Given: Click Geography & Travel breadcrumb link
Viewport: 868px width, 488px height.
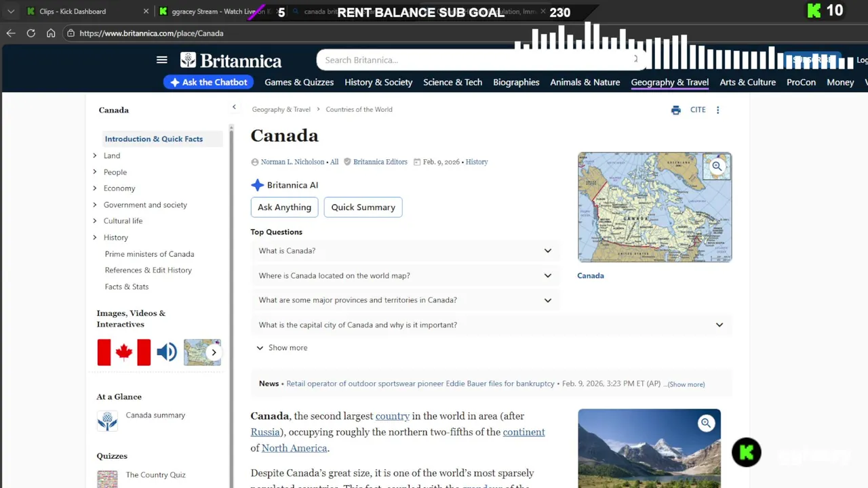Looking at the screenshot, I should click(281, 109).
